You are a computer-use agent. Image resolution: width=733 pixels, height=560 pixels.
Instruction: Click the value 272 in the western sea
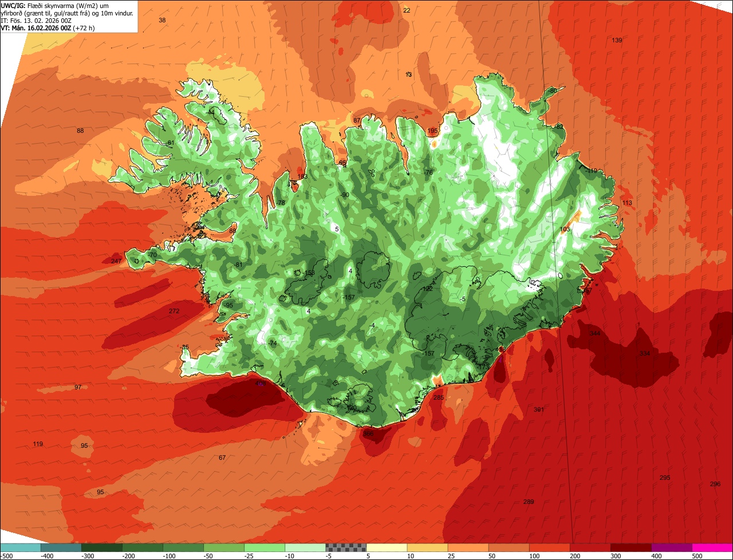174,311
